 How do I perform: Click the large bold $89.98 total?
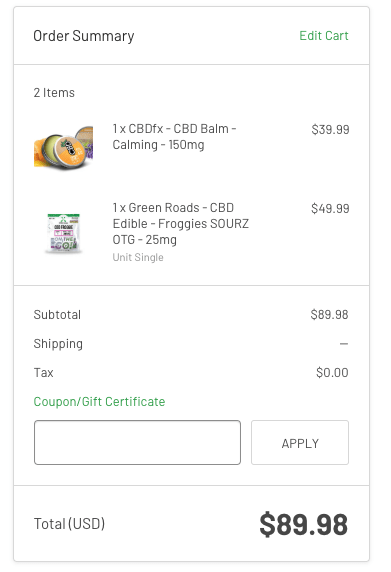(303, 525)
